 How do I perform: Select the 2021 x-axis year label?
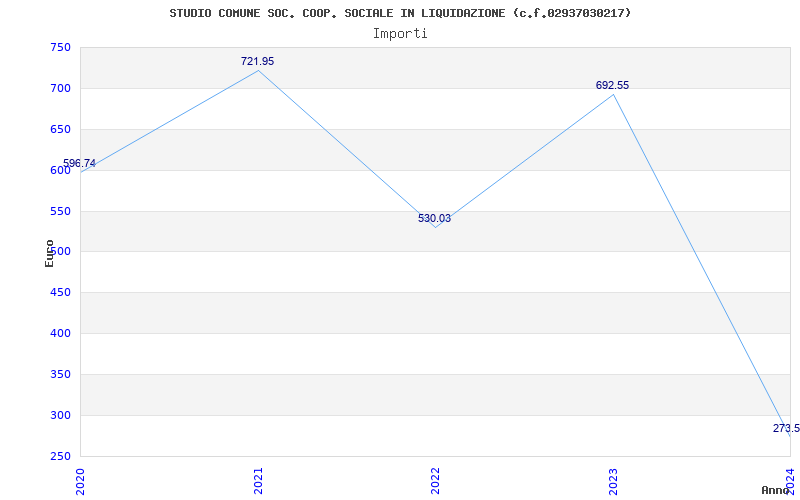[x=258, y=480]
